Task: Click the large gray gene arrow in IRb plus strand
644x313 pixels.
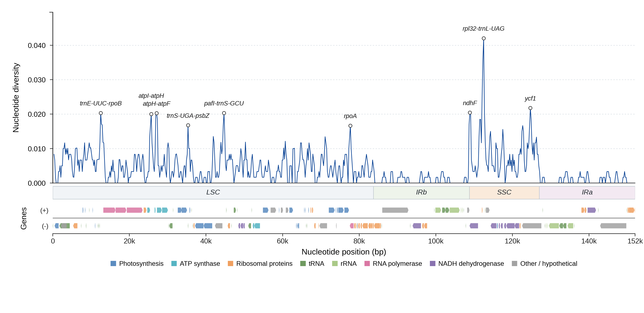Action: (x=395, y=210)
